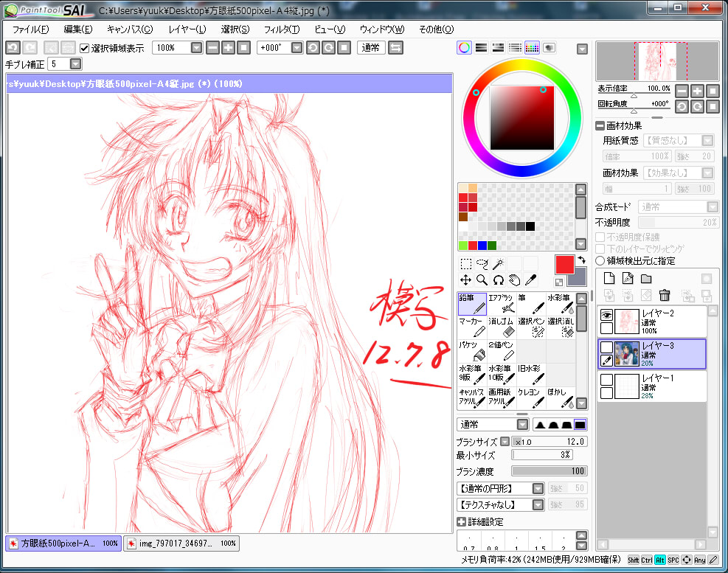Image resolution: width=728 pixels, height=573 pixels.
Task: Show レイヤー3 via its visibility box
Action: tap(606, 347)
